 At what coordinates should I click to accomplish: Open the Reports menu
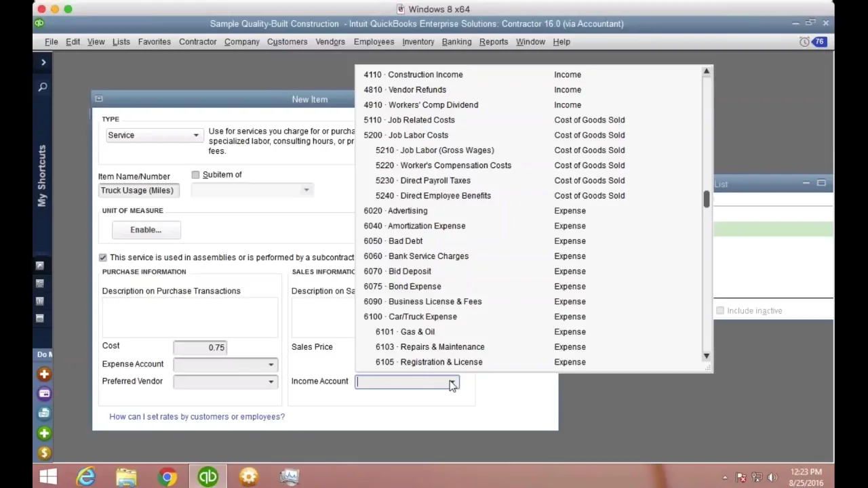click(494, 42)
